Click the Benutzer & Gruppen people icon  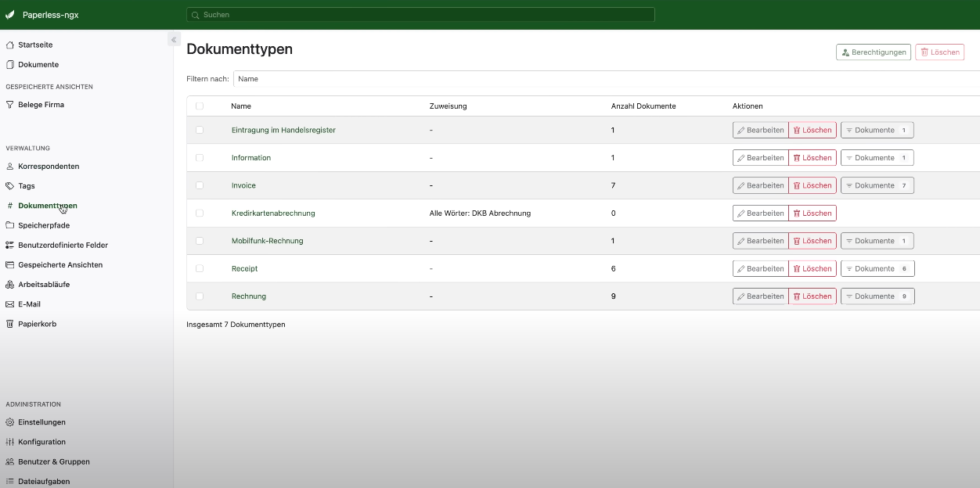[x=10, y=461]
